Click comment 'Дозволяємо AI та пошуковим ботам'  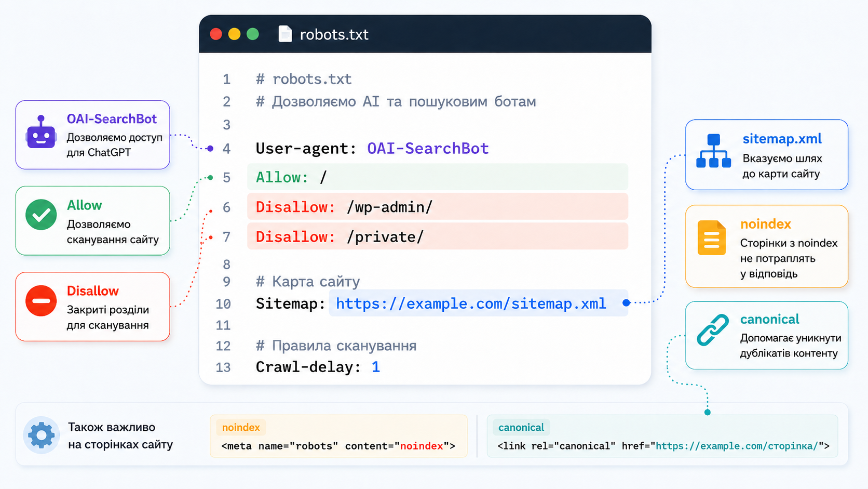403,101
